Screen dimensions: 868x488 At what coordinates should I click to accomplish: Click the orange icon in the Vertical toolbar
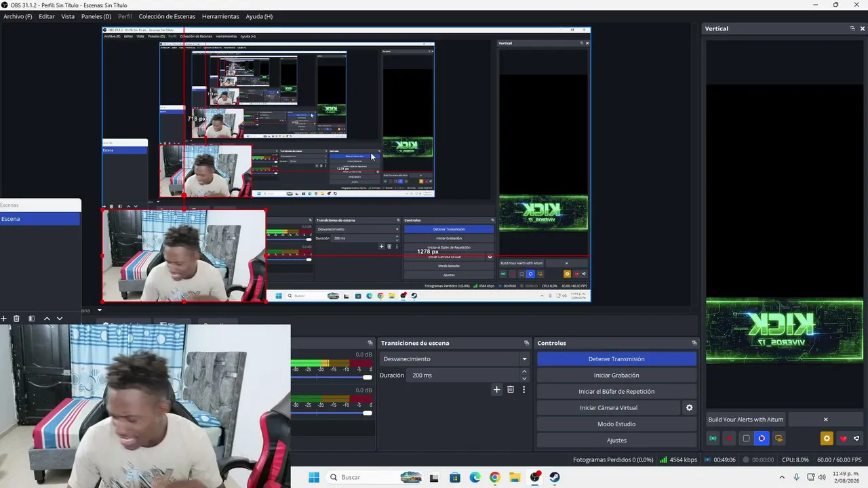[778, 439]
